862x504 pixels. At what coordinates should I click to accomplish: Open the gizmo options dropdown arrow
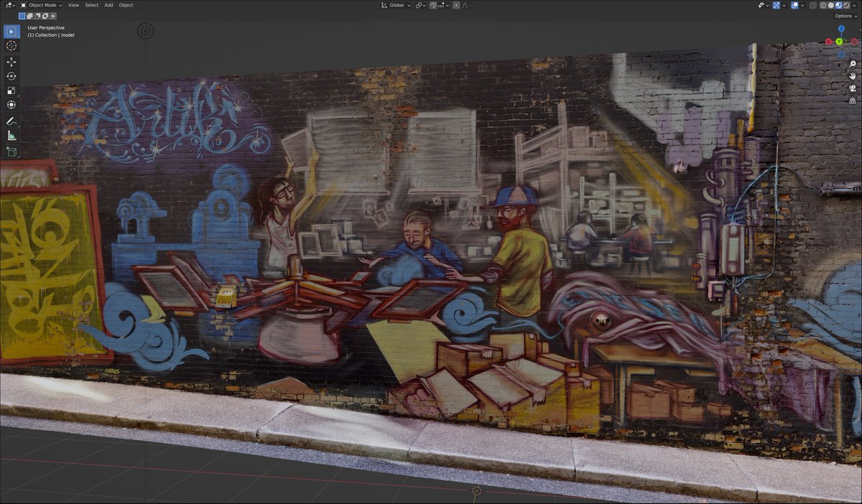coord(784,5)
